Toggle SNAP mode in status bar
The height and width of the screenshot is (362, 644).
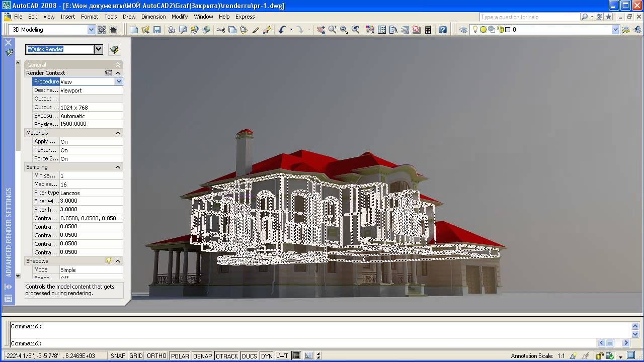tap(118, 356)
